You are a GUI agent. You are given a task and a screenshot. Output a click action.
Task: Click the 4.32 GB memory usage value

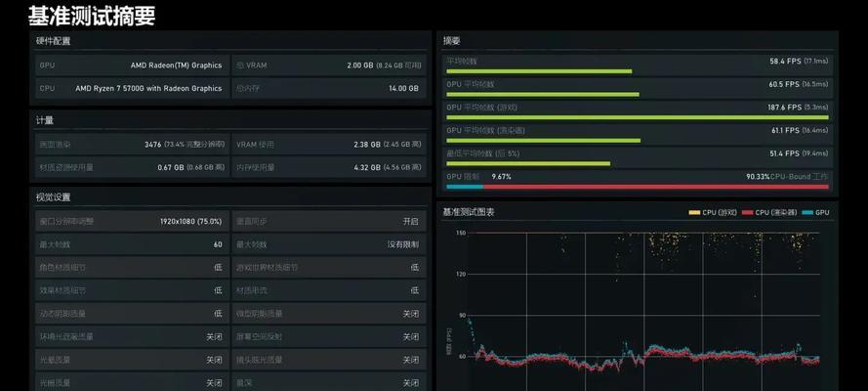tap(367, 167)
